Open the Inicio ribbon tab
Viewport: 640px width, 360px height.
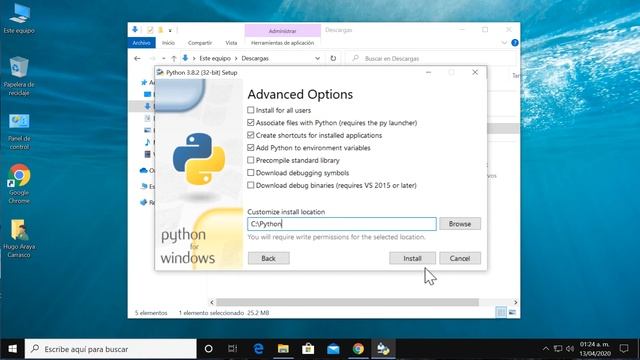coord(168,43)
